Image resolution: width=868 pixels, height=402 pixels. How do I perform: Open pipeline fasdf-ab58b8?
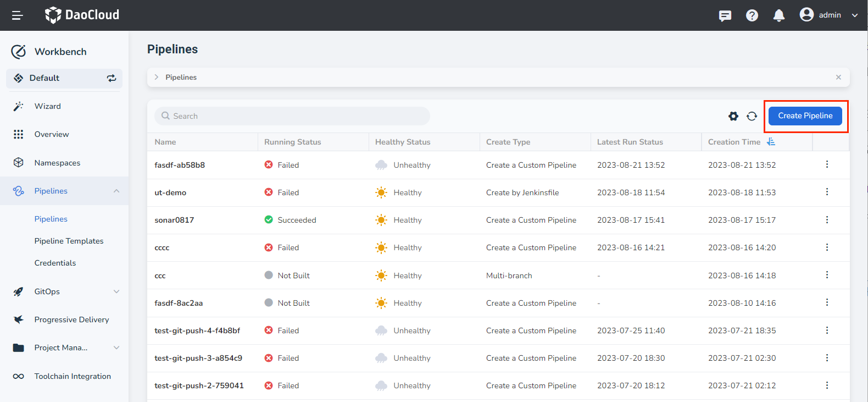(180, 165)
